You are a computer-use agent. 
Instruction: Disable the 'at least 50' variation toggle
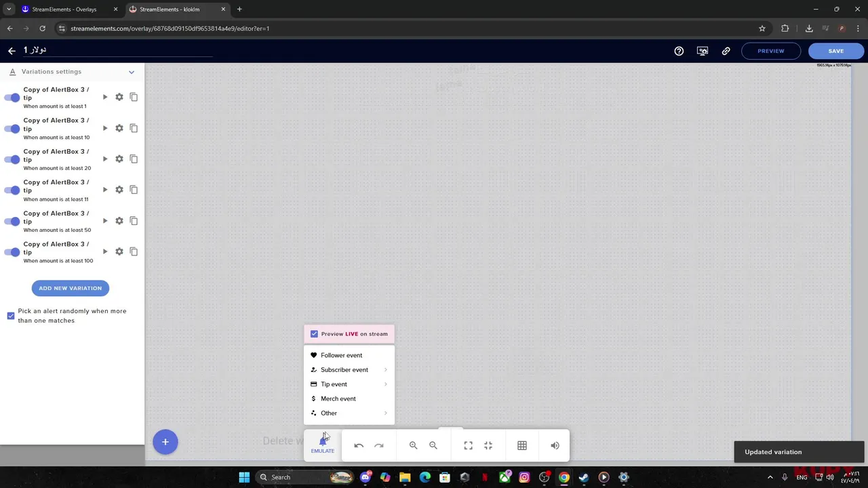12,221
